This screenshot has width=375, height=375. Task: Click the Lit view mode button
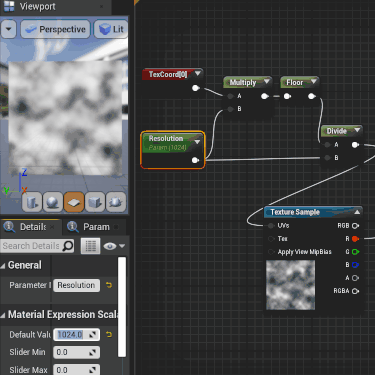click(x=111, y=29)
